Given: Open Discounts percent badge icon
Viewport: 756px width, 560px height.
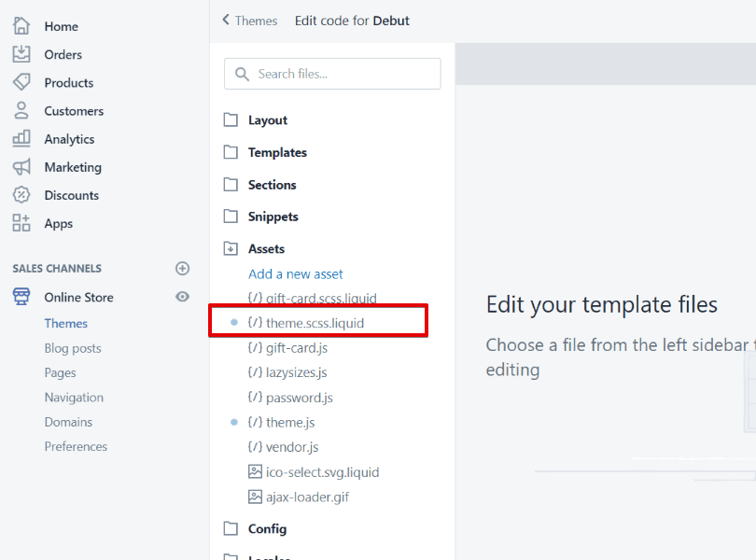Looking at the screenshot, I should coord(21,195).
